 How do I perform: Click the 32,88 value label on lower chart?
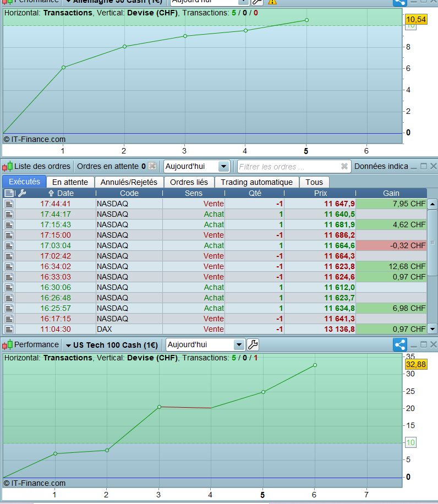(x=416, y=364)
